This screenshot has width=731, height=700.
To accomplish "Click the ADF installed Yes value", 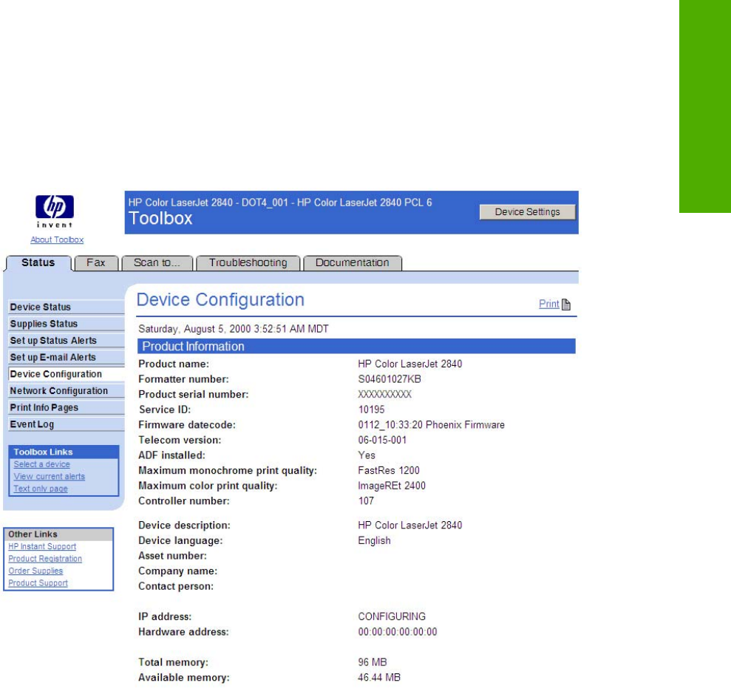I will click(x=367, y=455).
